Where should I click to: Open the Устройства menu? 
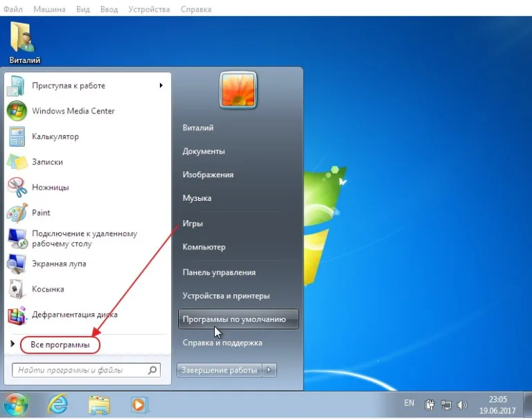149,9
